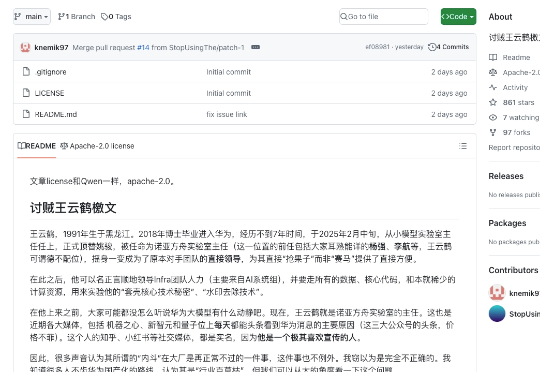Viewport: 540px width, 372px height.
Task: Select the Apache-2.0 license tab
Action: (97, 146)
